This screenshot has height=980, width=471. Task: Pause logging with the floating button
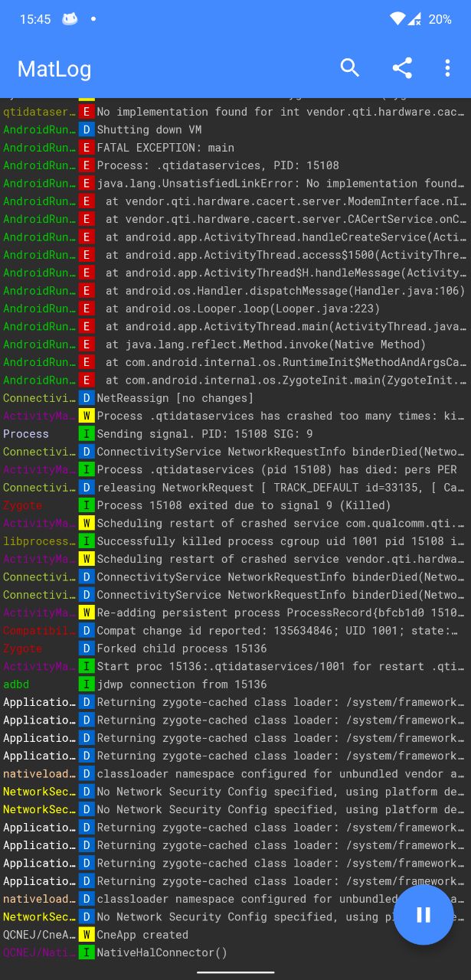point(424,914)
